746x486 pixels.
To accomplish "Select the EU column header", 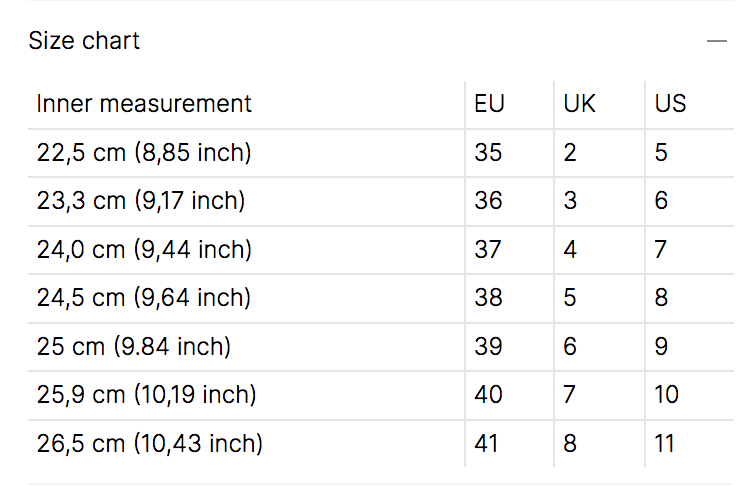I will click(x=489, y=103).
